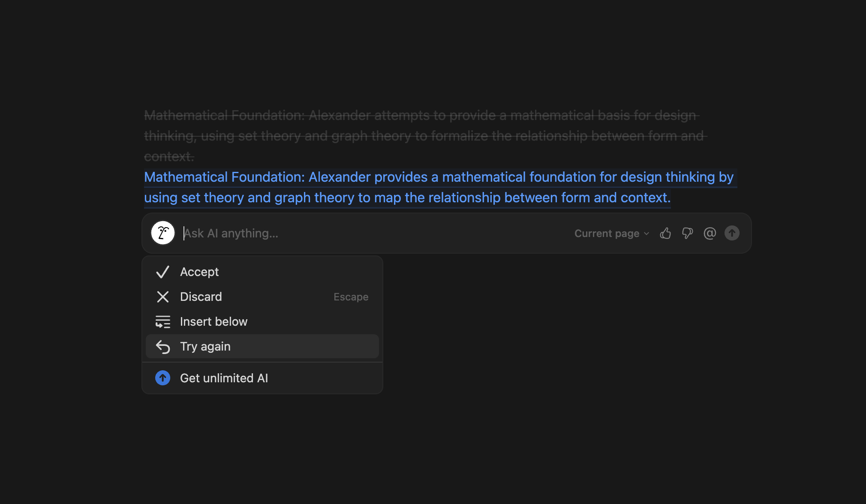Click the @ mention icon
Image resolution: width=866 pixels, height=504 pixels.
coord(710,233)
